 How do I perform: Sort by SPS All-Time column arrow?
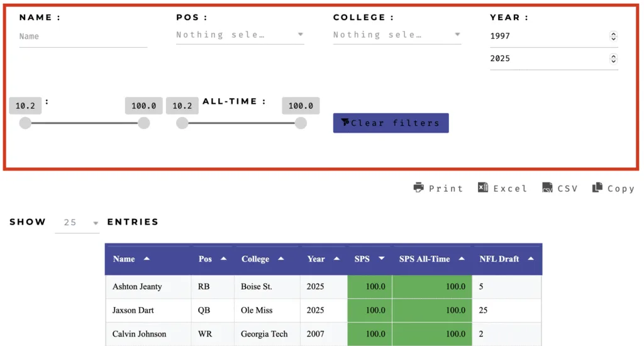[462, 259]
